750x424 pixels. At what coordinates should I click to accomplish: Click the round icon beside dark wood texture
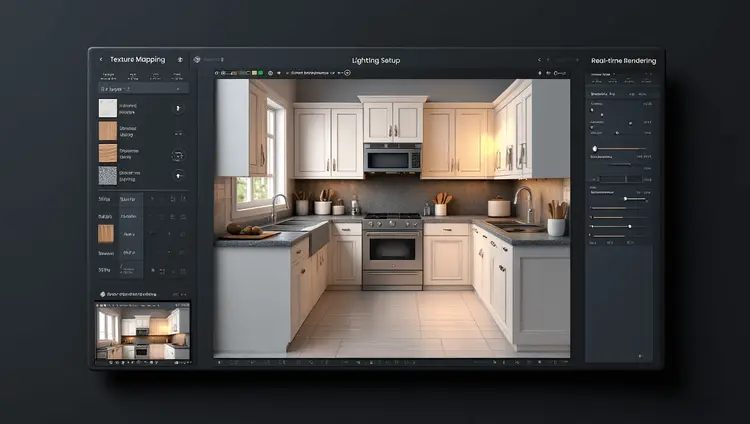point(179,155)
